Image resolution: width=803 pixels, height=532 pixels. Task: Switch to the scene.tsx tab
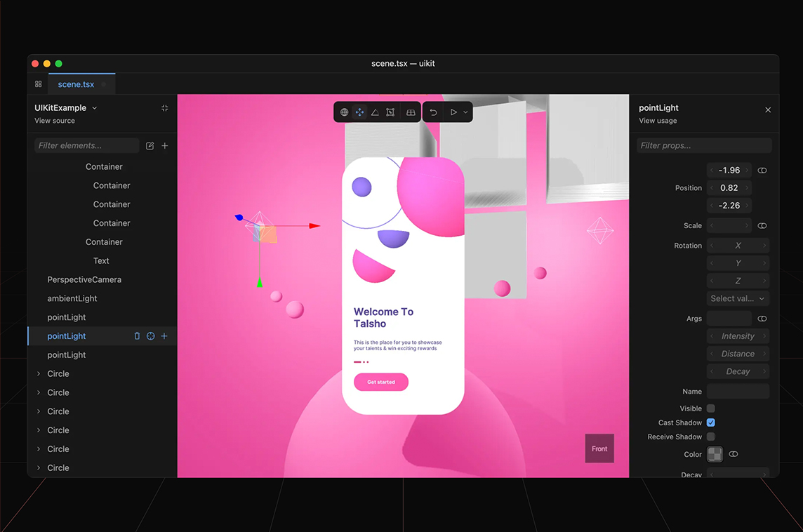click(x=81, y=84)
